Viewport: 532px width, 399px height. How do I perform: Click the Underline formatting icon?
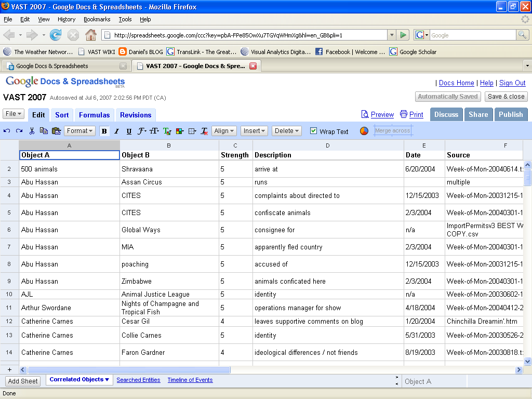[129, 131]
